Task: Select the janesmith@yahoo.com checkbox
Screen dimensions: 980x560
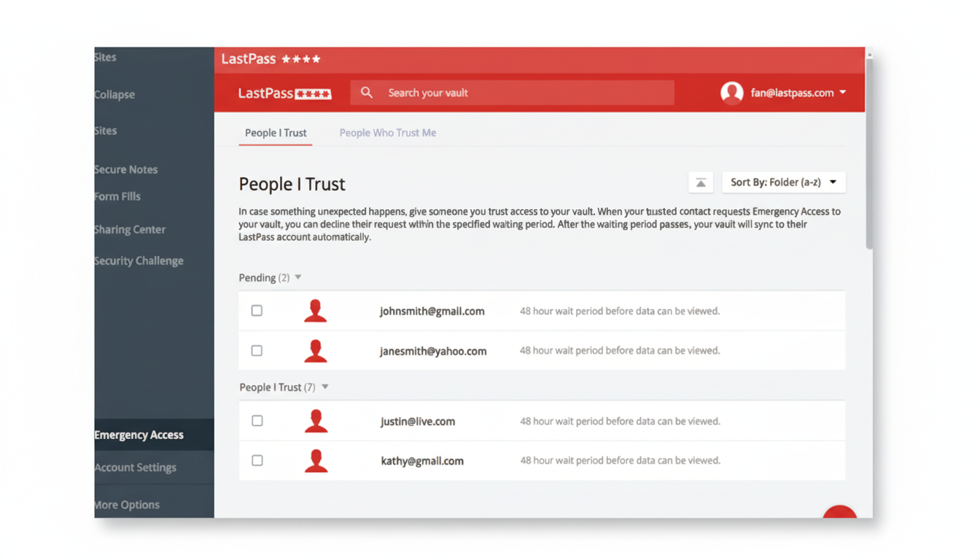Action: coord(257,351)
